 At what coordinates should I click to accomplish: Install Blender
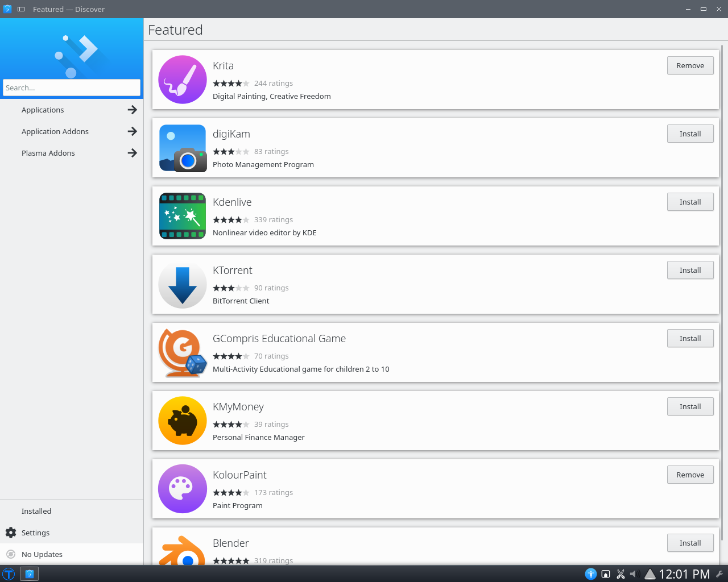(x=690, y=543)
